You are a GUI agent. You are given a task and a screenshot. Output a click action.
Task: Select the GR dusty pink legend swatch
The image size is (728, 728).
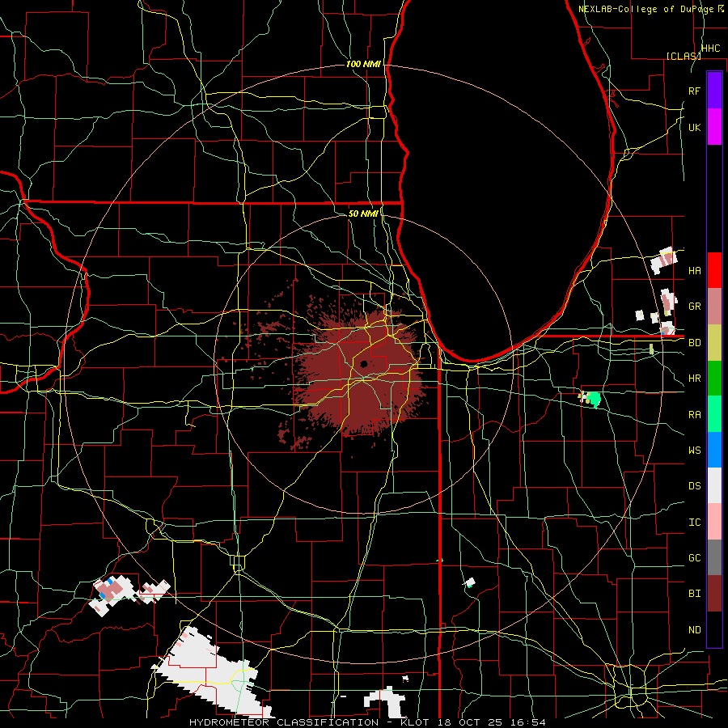click(714, 307)
